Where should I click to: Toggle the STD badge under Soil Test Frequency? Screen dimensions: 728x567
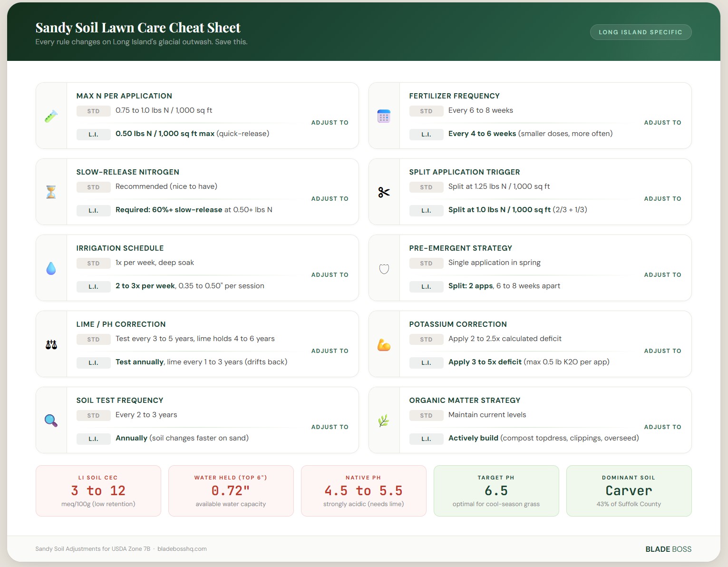pyautogui.click(x=93, y=415)
